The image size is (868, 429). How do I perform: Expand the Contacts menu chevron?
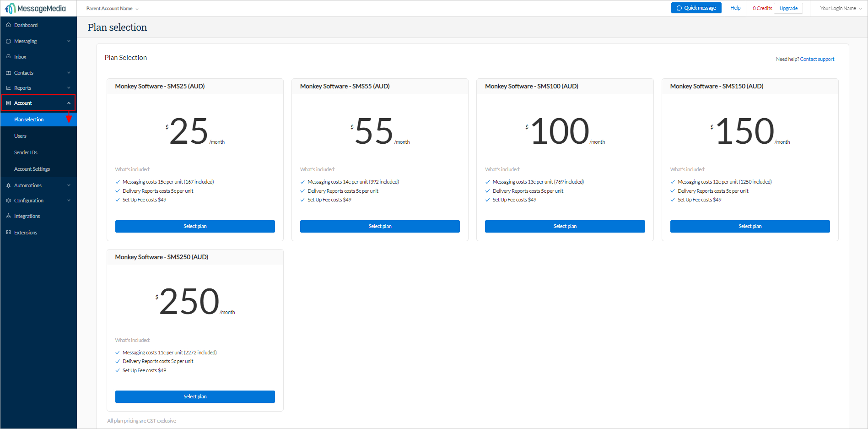pos(69,73)
